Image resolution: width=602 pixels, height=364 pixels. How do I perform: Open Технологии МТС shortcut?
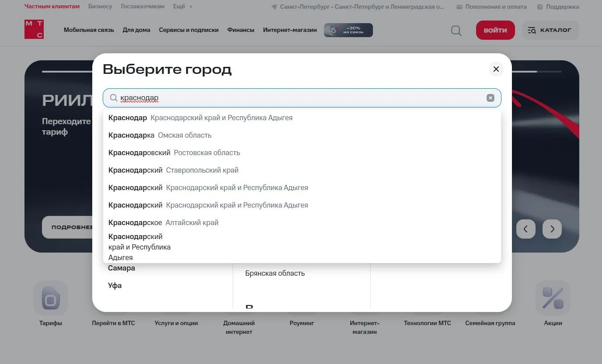pyautogui.click(x=427, y=323)
